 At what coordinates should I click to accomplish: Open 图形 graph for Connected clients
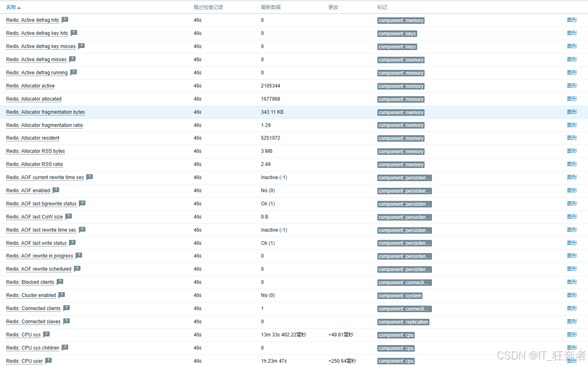pos(572,308)
